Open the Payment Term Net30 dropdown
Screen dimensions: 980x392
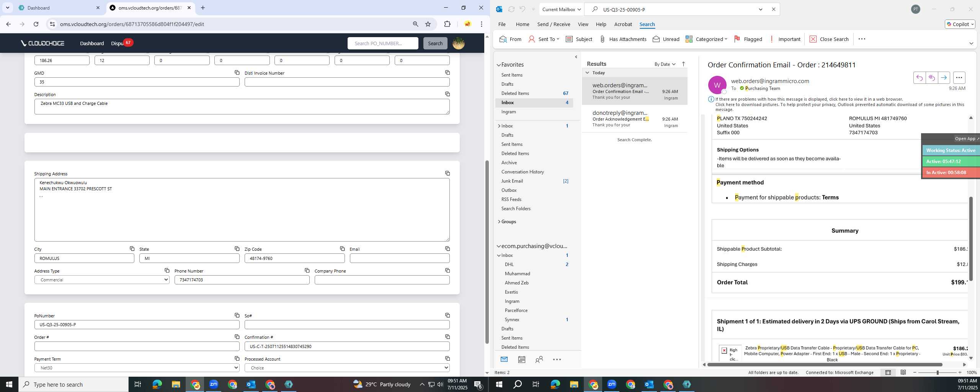pyautogui.click(x=137, y=368)
